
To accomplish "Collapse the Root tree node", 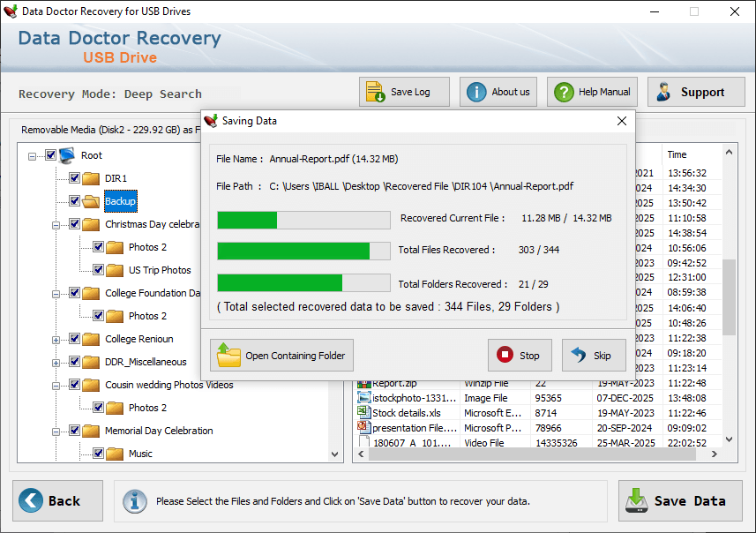I will pyautogui.click(x=32, y=156).
